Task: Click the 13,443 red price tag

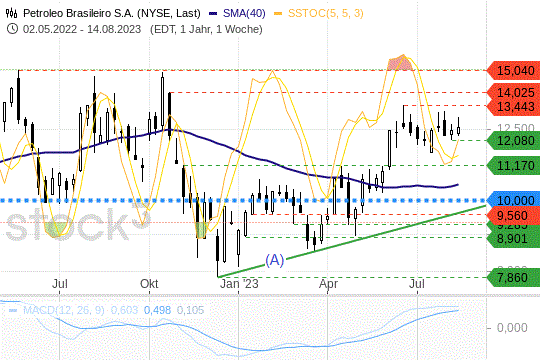Action: point(514,107)
